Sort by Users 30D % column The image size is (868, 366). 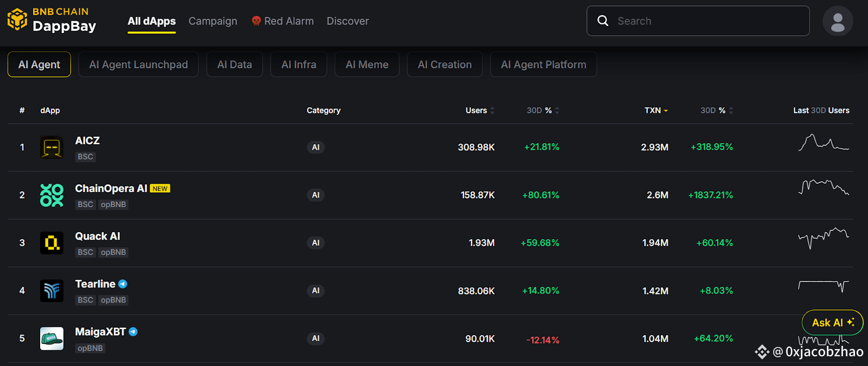(x=542, y=111)
